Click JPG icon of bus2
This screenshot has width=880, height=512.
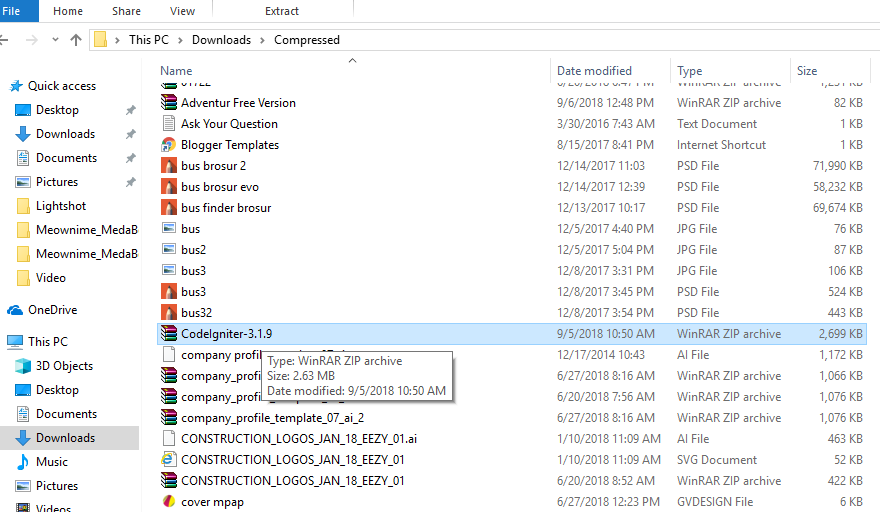168,249
